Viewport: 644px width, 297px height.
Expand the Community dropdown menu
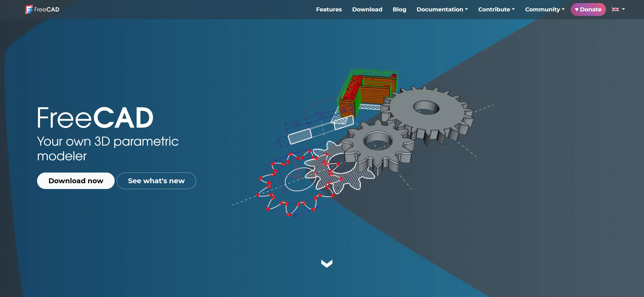point(545,10)
